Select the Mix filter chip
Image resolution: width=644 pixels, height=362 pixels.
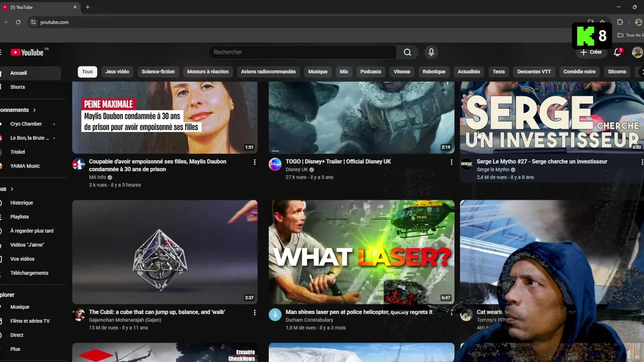(x=344, y=71)
